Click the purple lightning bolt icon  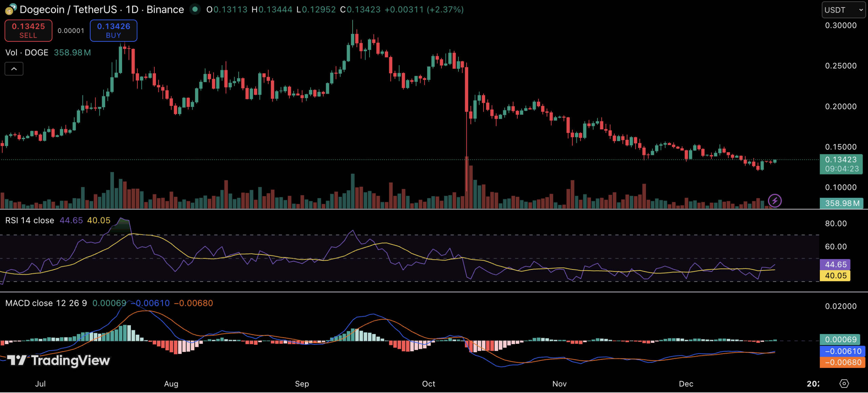pyautogui.click(x=775, y=201)
